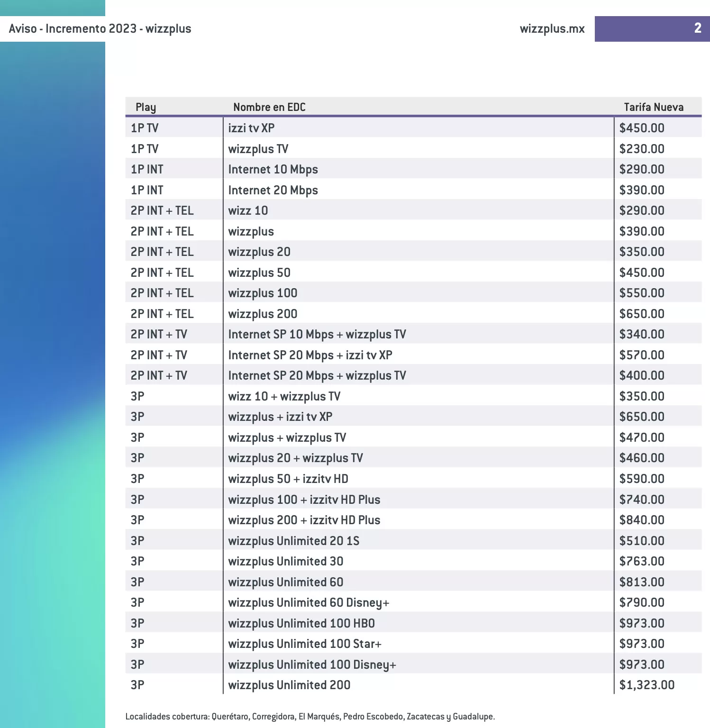This screenshot has width=710, height=728.
Task: Select 'wizzplus 20 + wizzplus TV' plan
Action: [295, 458]
